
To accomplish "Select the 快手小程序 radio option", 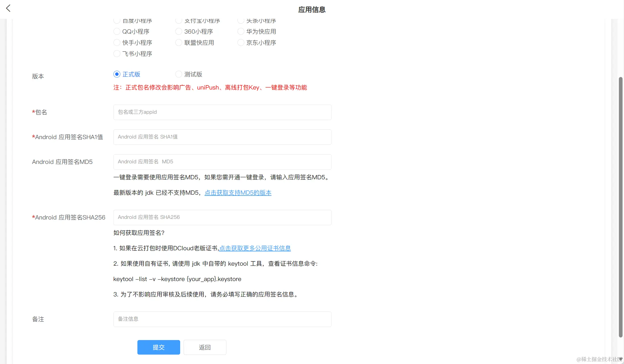I will tap(117, 42).
